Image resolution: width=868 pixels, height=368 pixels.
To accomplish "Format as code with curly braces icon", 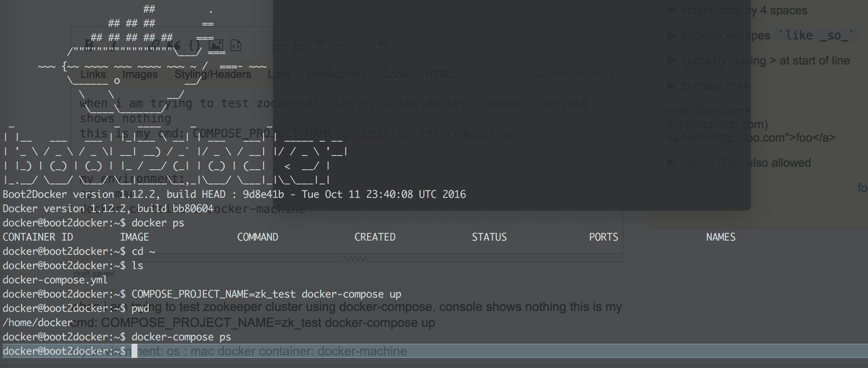I will (x=194, y=44).
